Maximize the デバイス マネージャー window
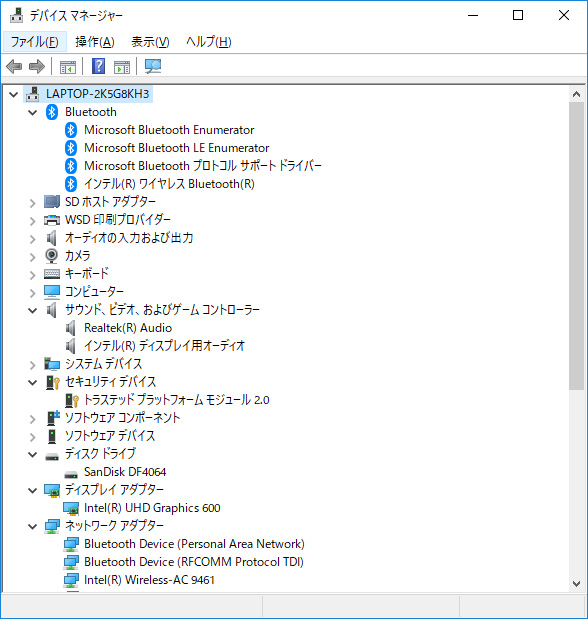 tap(518, 15)
